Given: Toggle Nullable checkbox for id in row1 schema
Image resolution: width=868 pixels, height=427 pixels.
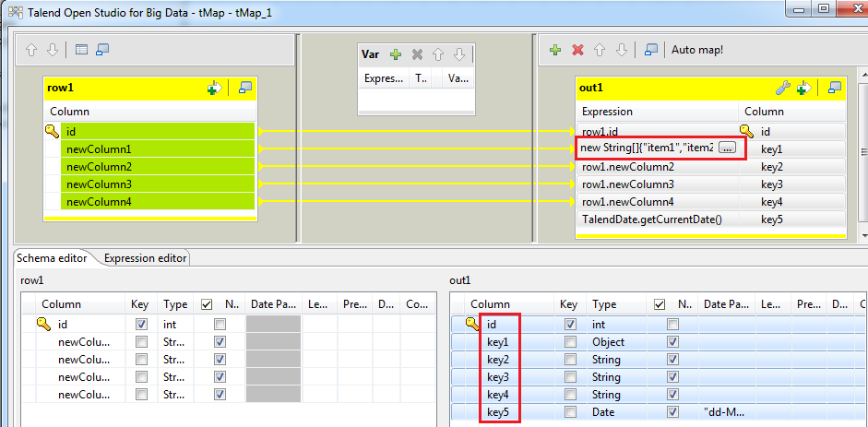Looking at the screenshot, I should tap(220, 324).
